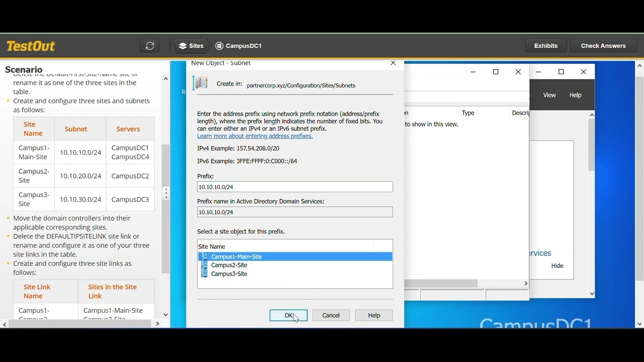Maximize the background window with the View menu
The image size is (644, 362).
[x=561, y=72]
